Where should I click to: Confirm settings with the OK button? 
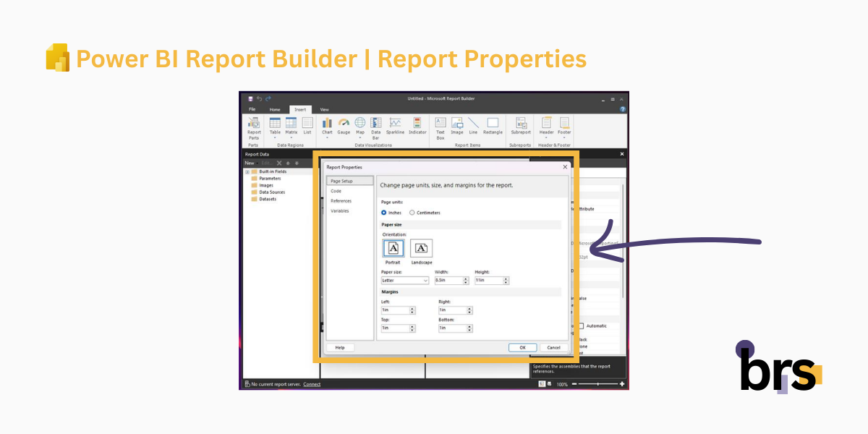click(522, 347)
